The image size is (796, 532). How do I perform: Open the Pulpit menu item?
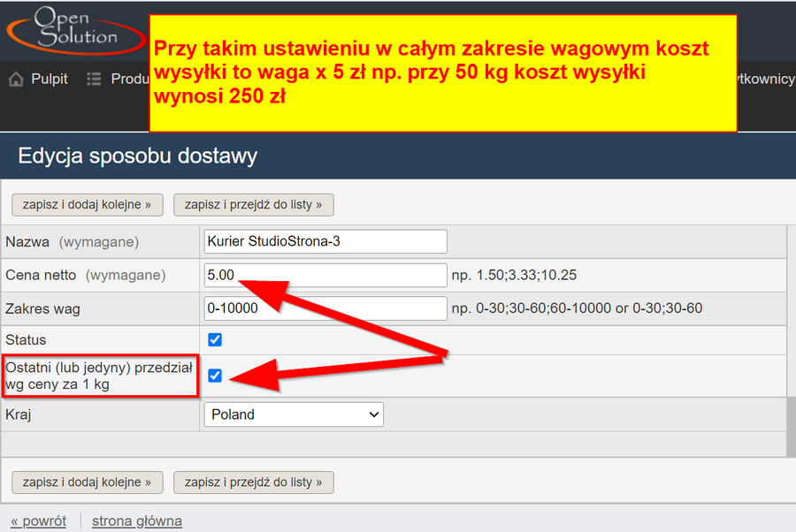point(50,80)
